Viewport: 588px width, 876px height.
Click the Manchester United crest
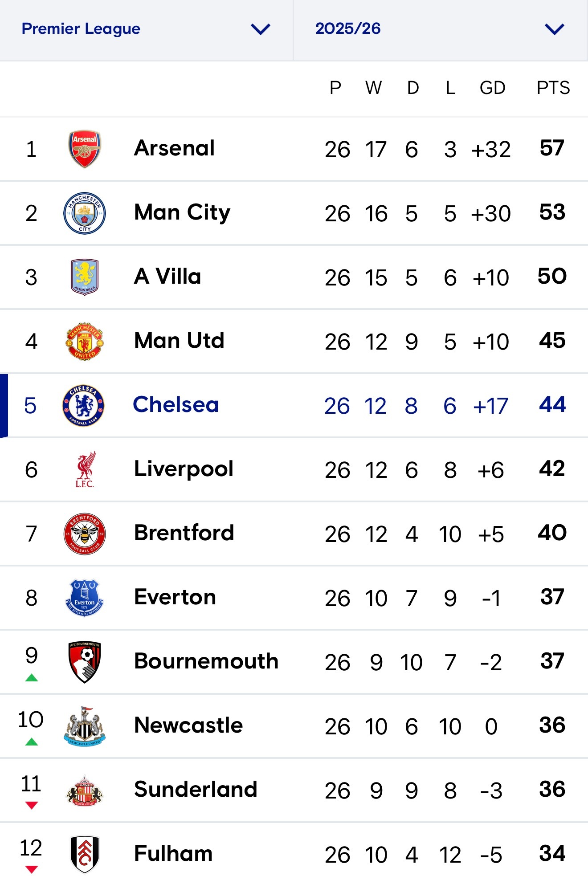pyautogui.click(x=85, y=341)
